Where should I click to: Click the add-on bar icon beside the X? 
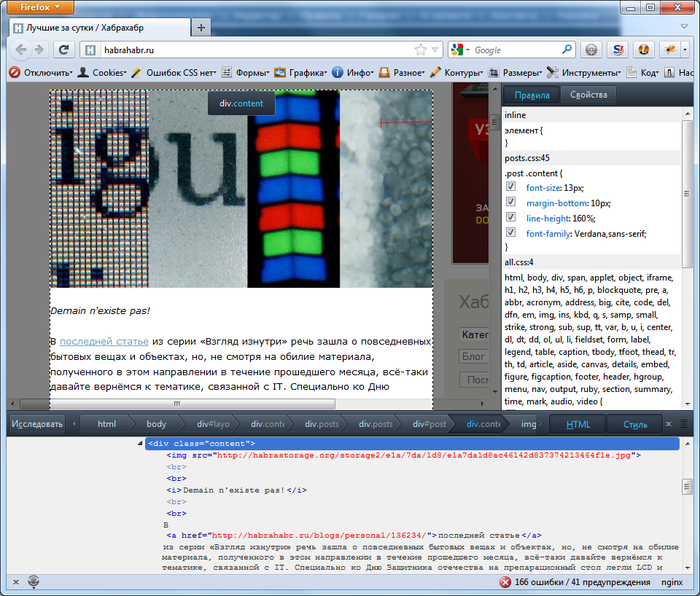[33, 581]
